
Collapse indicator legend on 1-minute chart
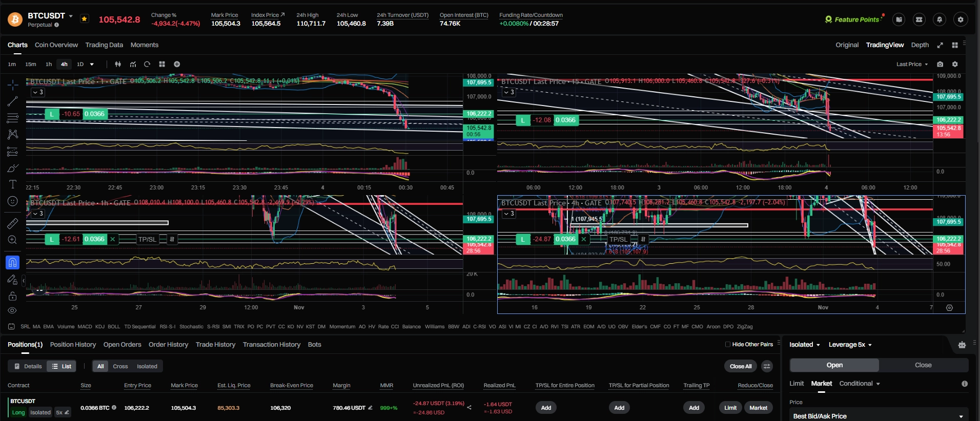(38, 92)
